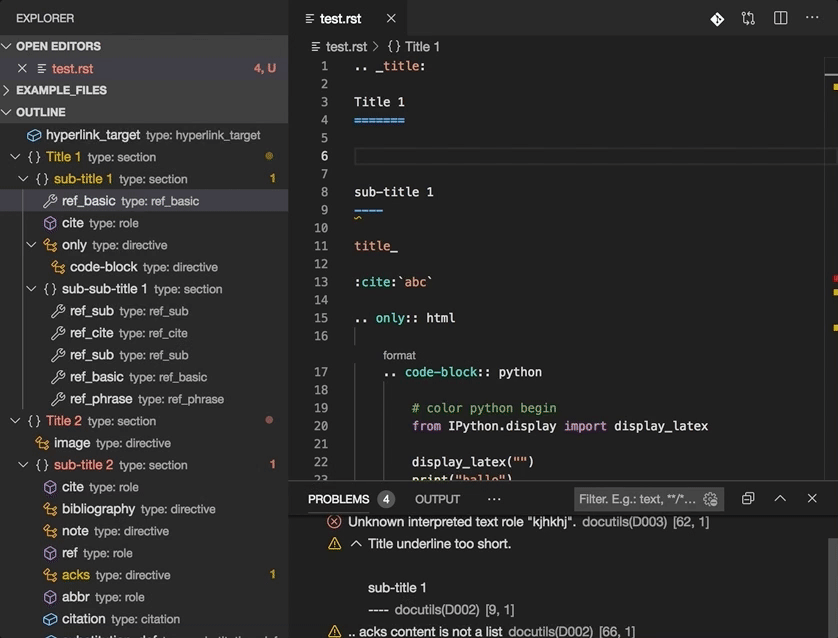Click the format code lens link
This screenshot has width=838, height=638.
[x=399, y=355]
